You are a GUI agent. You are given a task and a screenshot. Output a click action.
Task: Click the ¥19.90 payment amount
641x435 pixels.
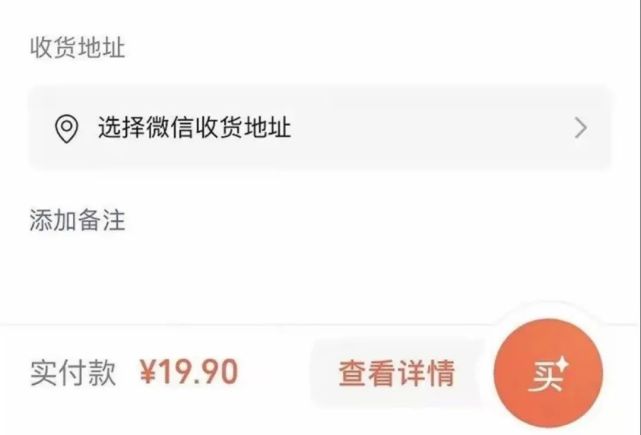(188, 372)
